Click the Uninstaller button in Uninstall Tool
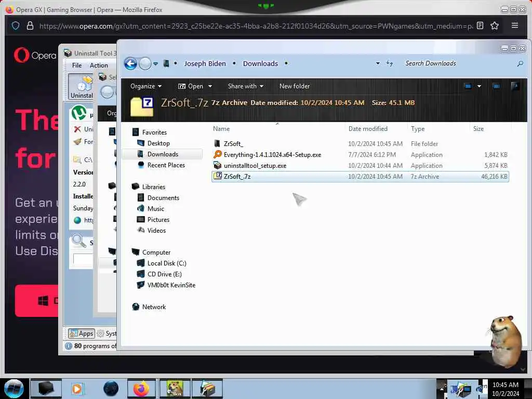Viewport: 532px width, 399px height. [81, 87]
